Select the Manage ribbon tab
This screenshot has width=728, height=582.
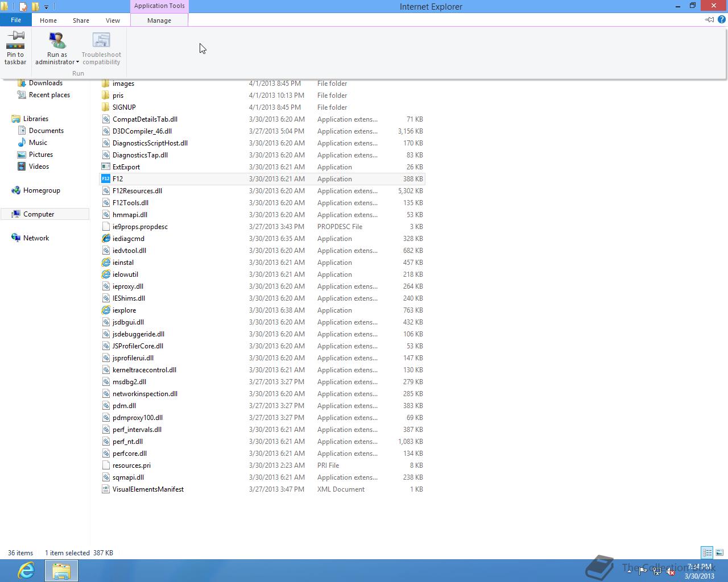(159, 20)
